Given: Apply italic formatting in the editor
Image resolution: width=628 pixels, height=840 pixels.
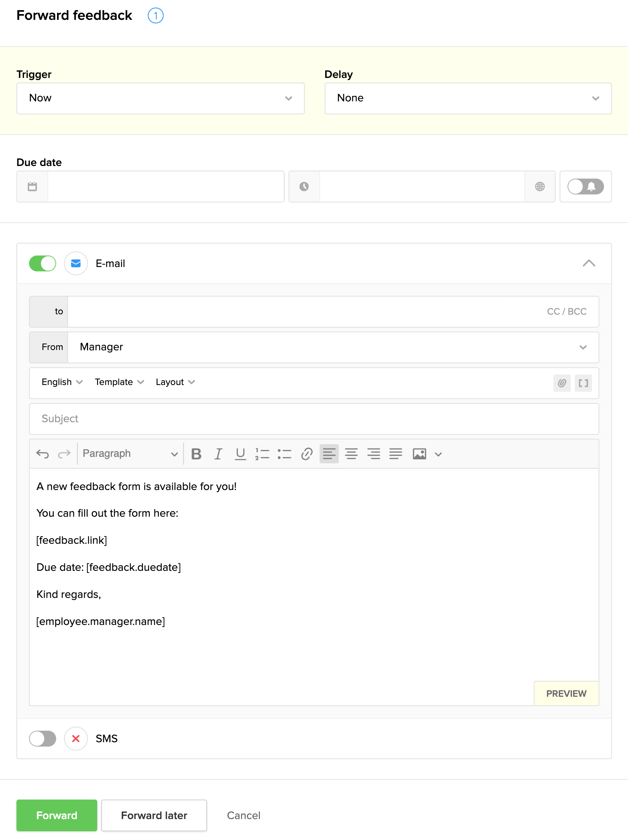Looking at the screenshot, I should (x=218, y=454).
